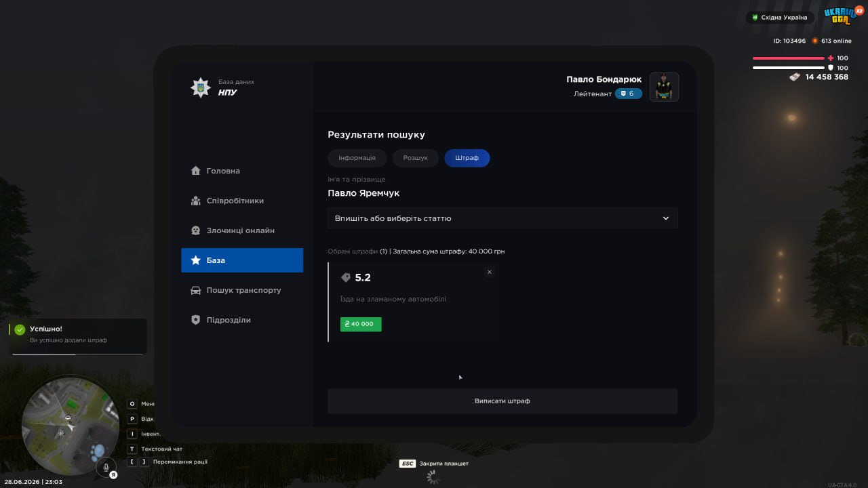
Task: Switch to the Інформація tab
Action: pos(357,158)
